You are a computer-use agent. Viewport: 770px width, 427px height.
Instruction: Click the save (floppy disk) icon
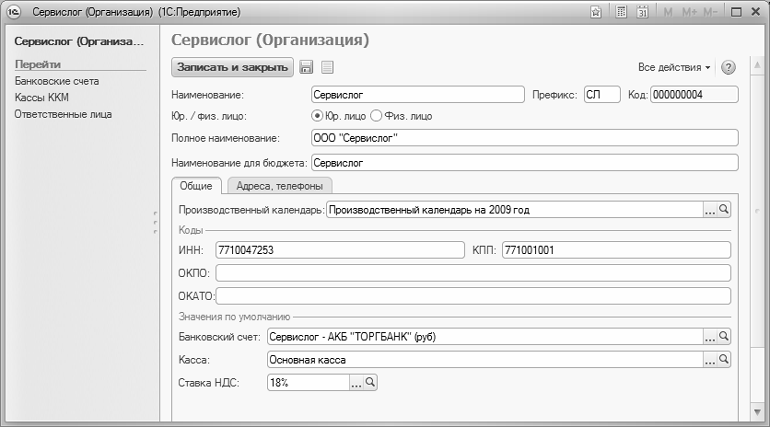click(306, 67)
